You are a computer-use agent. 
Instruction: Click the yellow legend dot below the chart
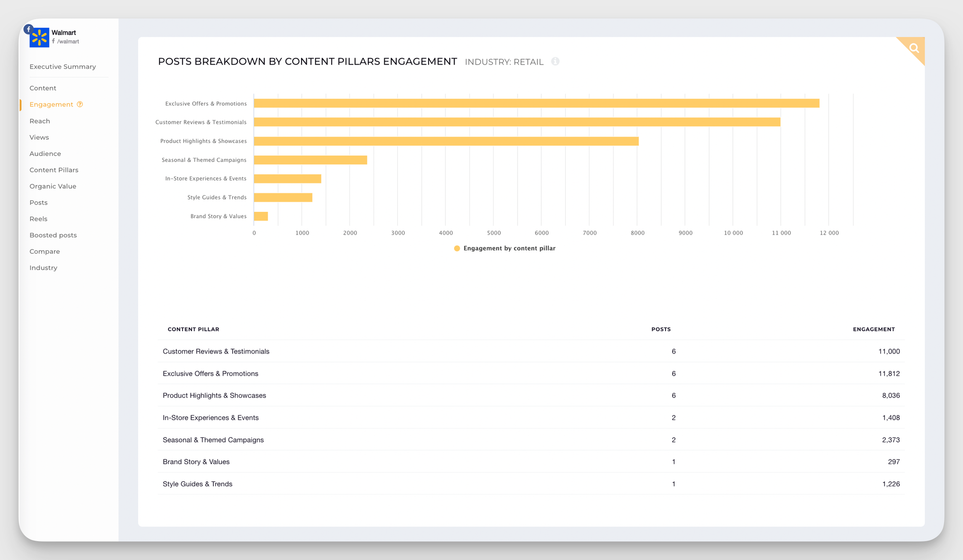click(457, 248)
